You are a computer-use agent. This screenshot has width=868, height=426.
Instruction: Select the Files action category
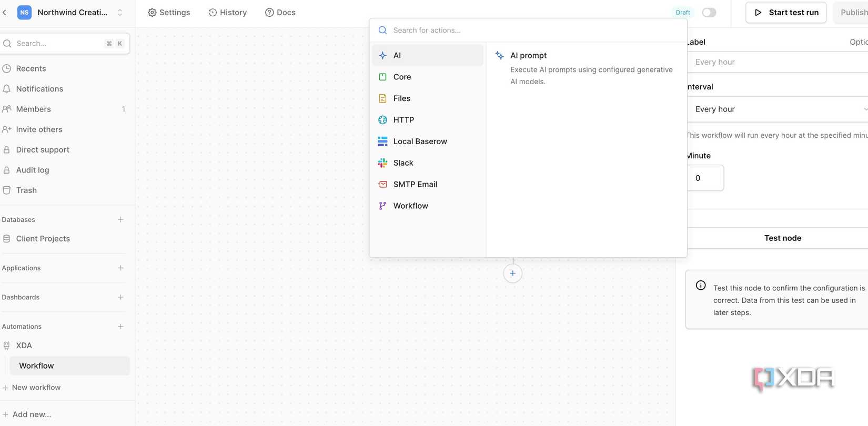428,98
